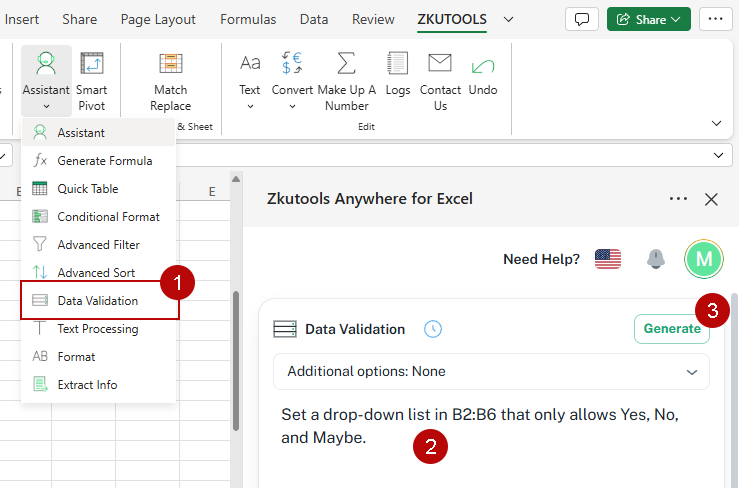Click the worksheet vertical scrollbar thumb
Screen dimensions: 739x488
click(x=236, y=361)
